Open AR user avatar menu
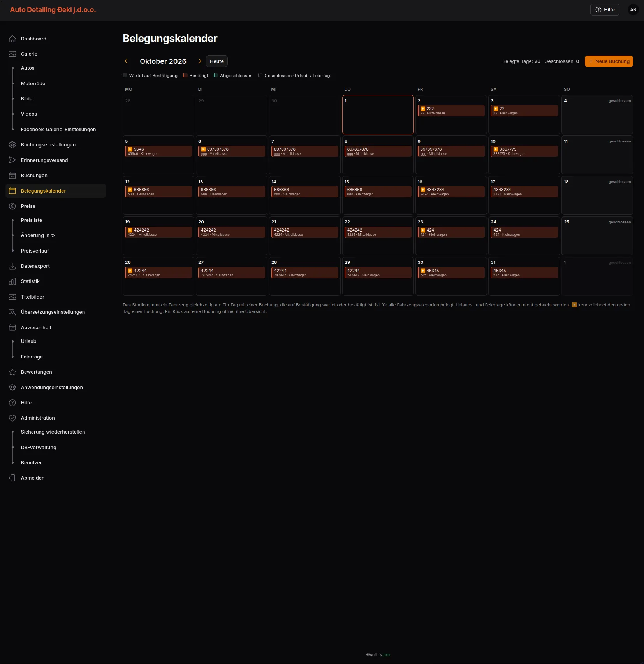The image size is (644, 664). [x=633, y=10]
